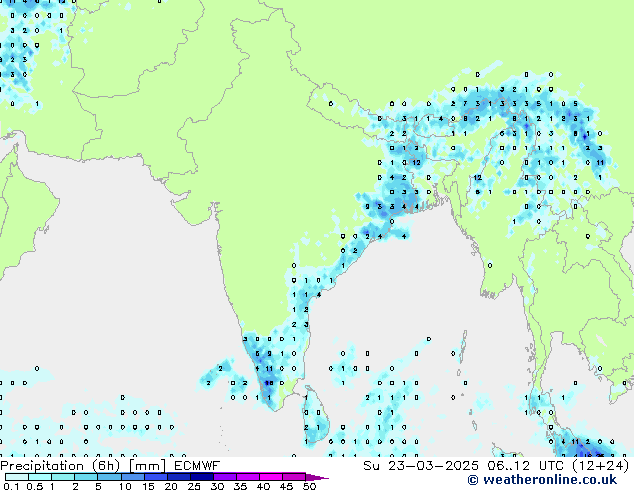This screenshot has width=634, height=490.
Task: Click the 40–45 mm magenta legend swatch
Action: [271, 477]
